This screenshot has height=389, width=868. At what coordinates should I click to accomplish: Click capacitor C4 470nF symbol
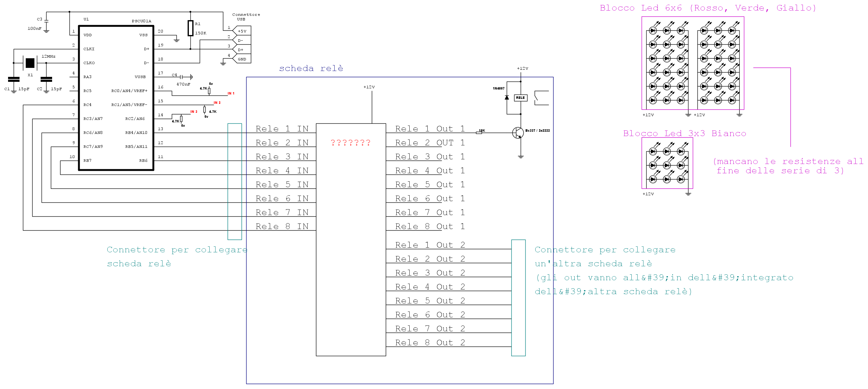[x=181, y=77]
